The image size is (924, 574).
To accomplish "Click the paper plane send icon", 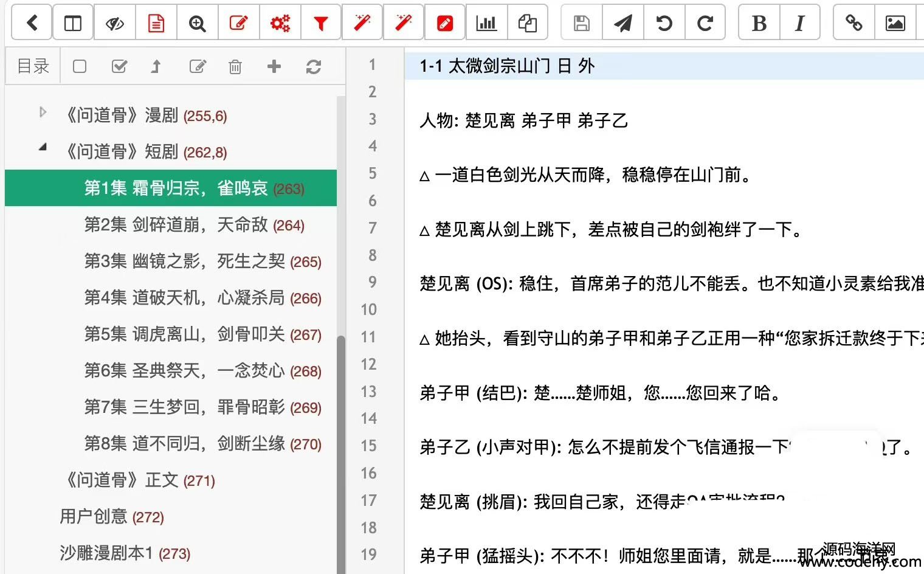I will 622,23.
